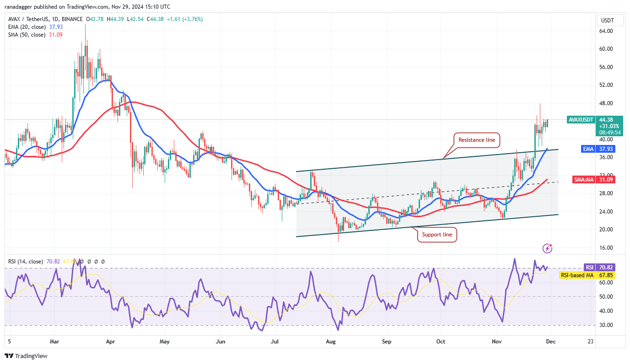Click the 36.00 price axis label
630x364 pixels.
tap(606, 157)
